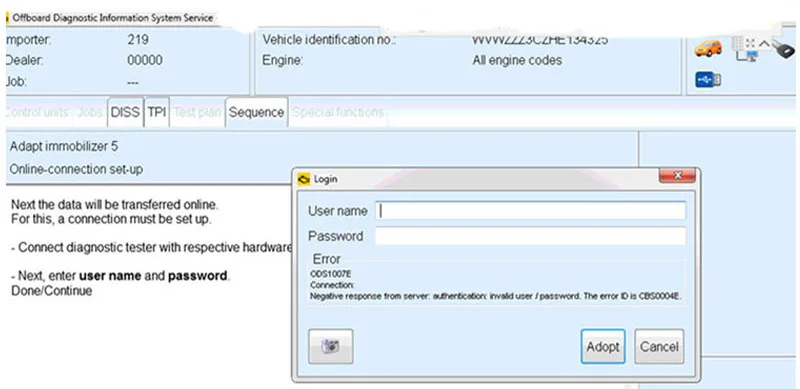Select the Control units tab
The width and height of the screenshot is (800, 389).
tap(37, 112)
